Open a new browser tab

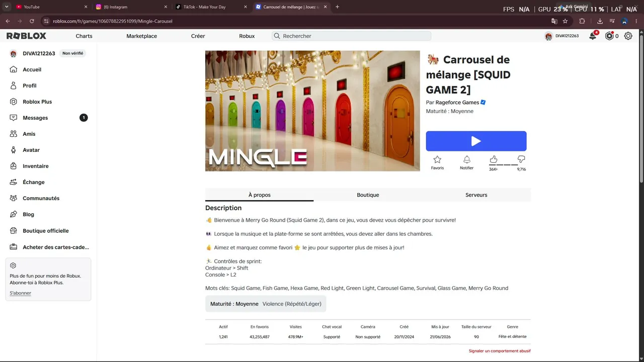click(337, 7)
